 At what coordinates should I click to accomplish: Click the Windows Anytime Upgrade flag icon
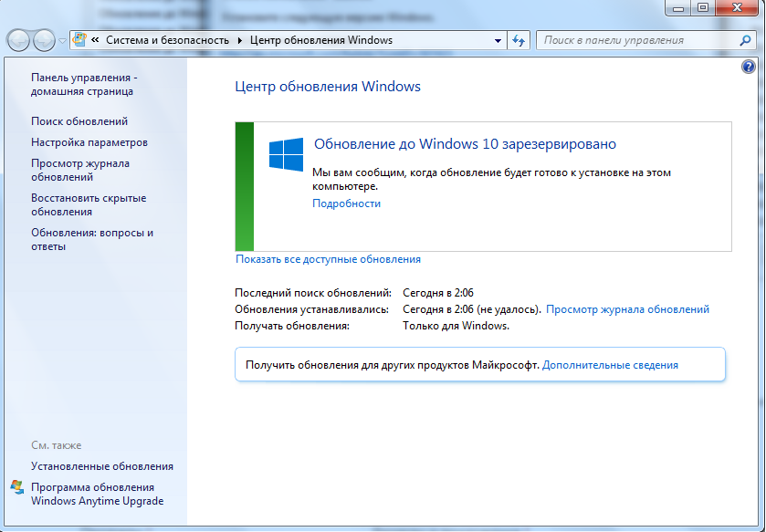point(17,486)
